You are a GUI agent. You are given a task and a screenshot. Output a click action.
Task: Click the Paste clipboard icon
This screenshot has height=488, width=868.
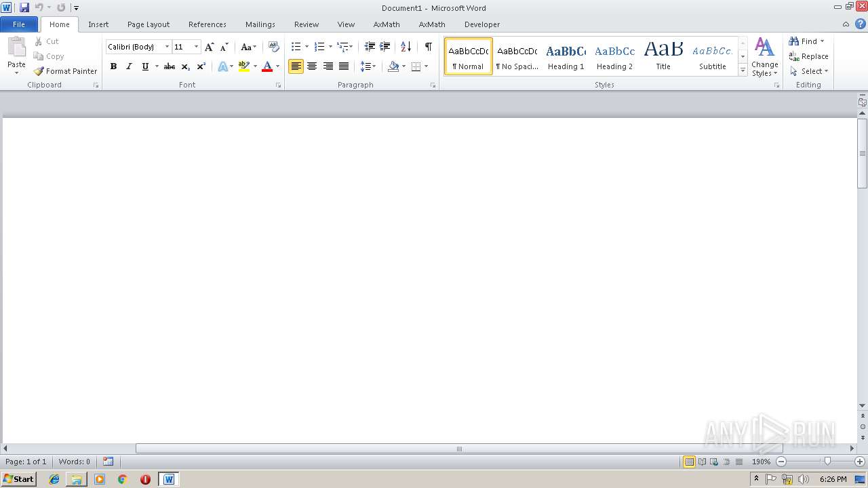pyautogui.click(x=16, y=47)
